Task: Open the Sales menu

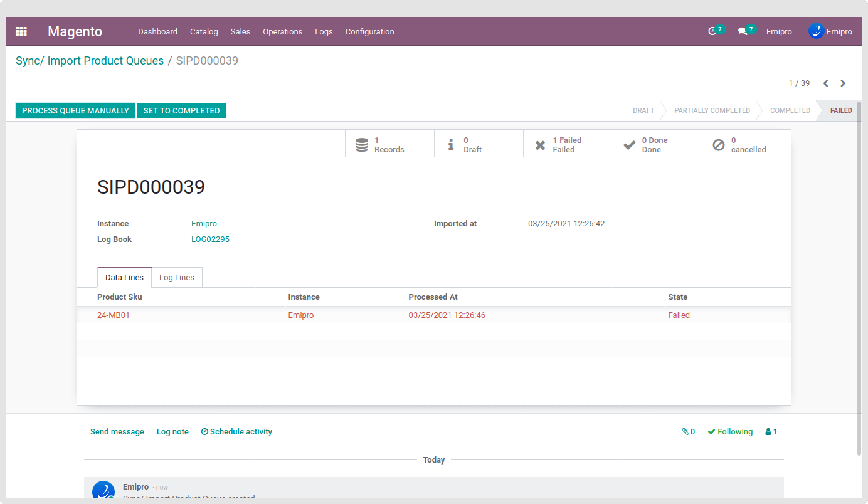Action: pyautogui.click(x=240, y=32)
